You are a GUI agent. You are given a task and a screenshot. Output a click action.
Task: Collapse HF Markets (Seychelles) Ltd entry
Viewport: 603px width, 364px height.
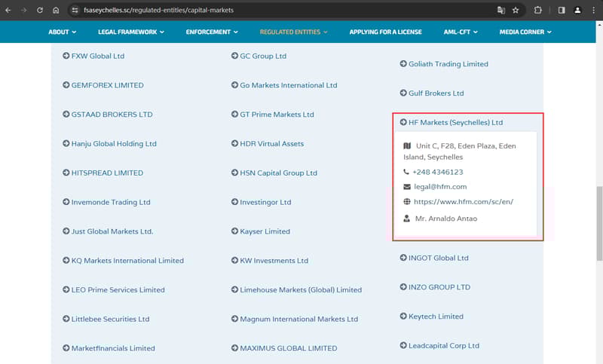click(455, 122)
